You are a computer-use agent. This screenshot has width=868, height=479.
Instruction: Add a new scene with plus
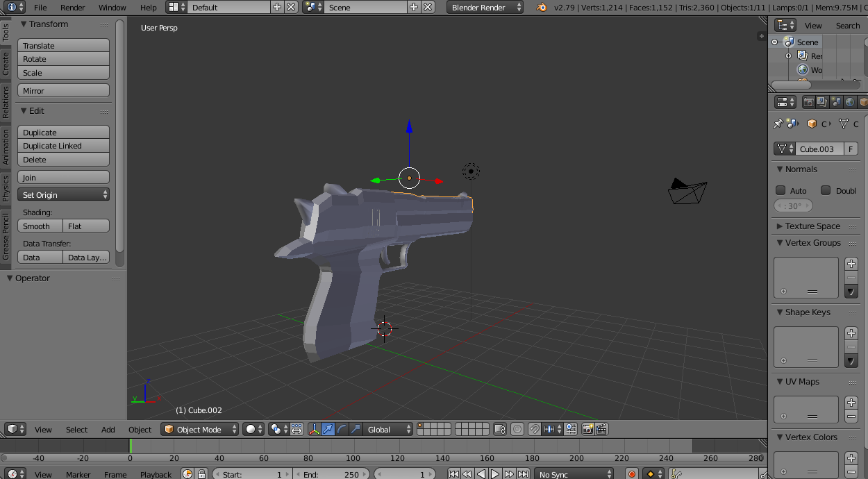[414, 7]
